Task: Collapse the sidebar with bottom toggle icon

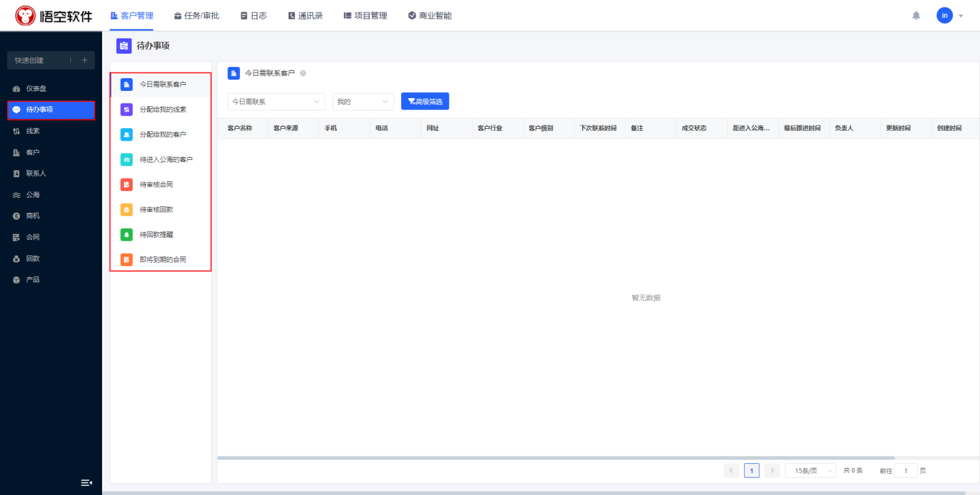Action: click(86, 482)
